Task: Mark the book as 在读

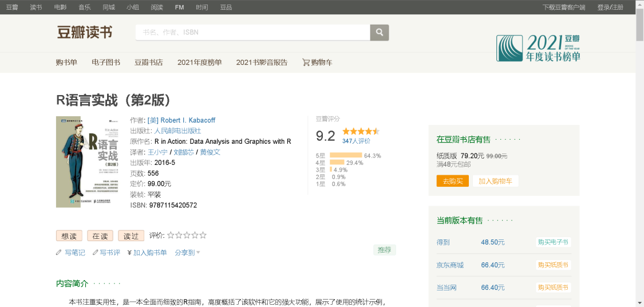Action: [100, 236]
